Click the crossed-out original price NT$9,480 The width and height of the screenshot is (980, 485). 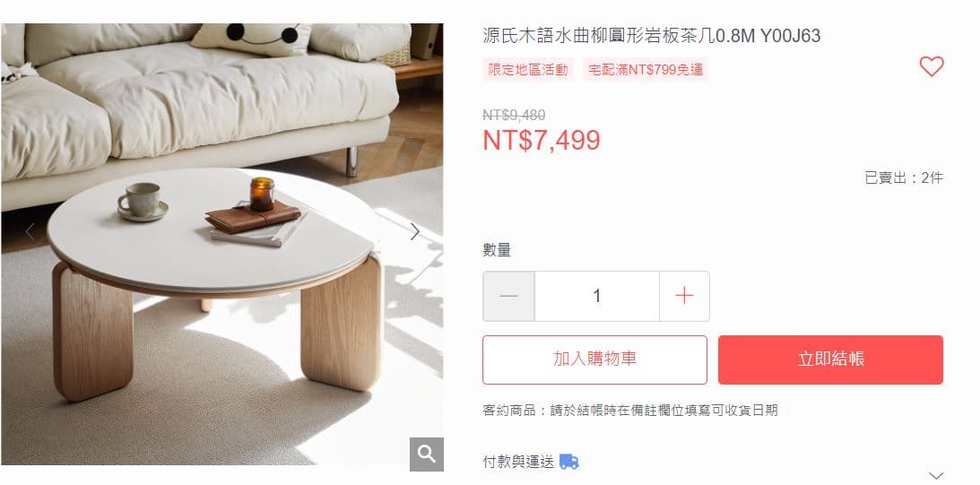tap(514, 115)
